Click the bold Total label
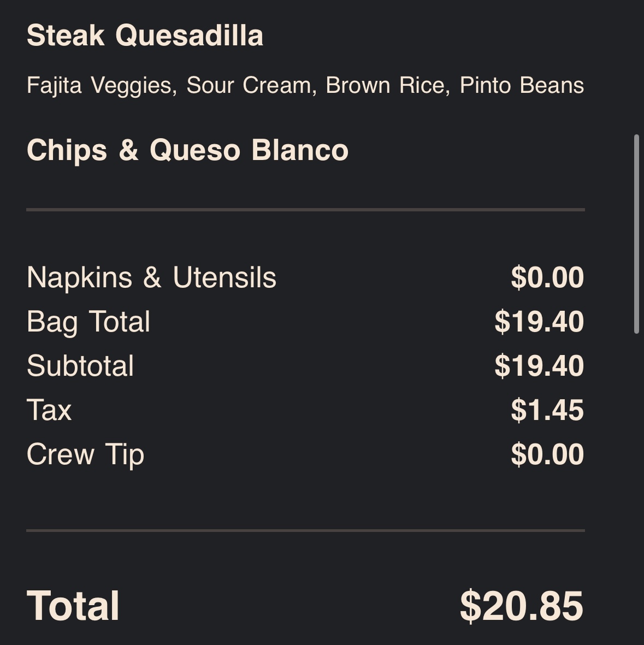The width and height of the screenshot is (644, 645). [73, 606]
